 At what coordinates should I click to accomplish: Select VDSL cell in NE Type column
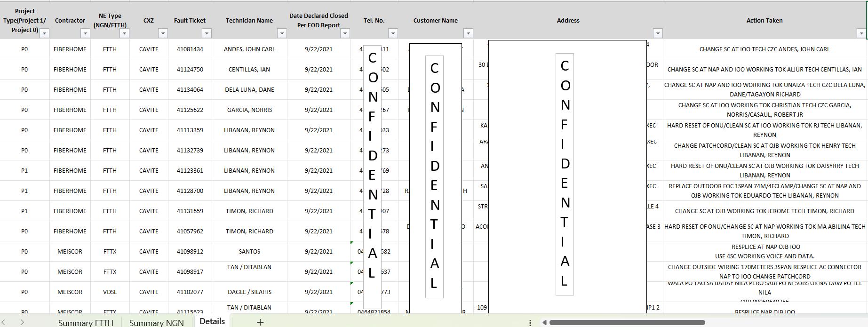110,292
